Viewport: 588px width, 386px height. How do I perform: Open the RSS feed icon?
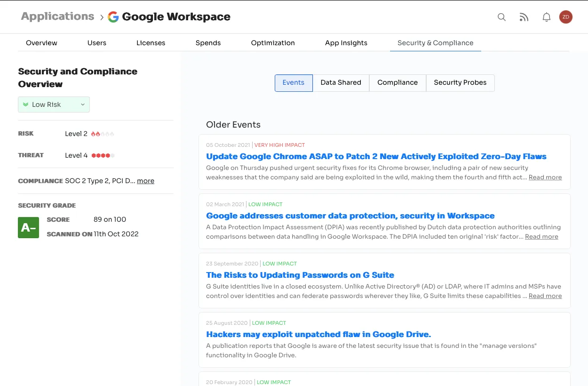pyautogui.click(x=524, y=17)
